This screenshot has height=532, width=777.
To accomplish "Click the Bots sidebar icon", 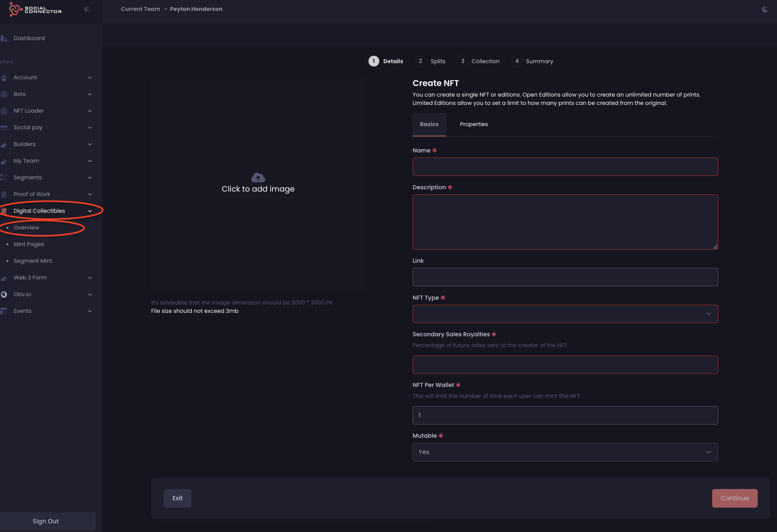I will click(x=4, y=94).
